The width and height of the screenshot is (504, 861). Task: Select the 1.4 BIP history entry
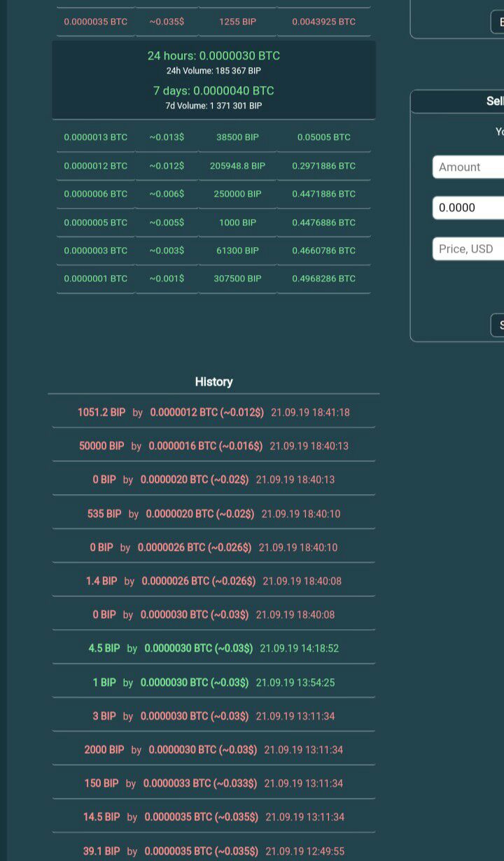click(x=213, y=581)
